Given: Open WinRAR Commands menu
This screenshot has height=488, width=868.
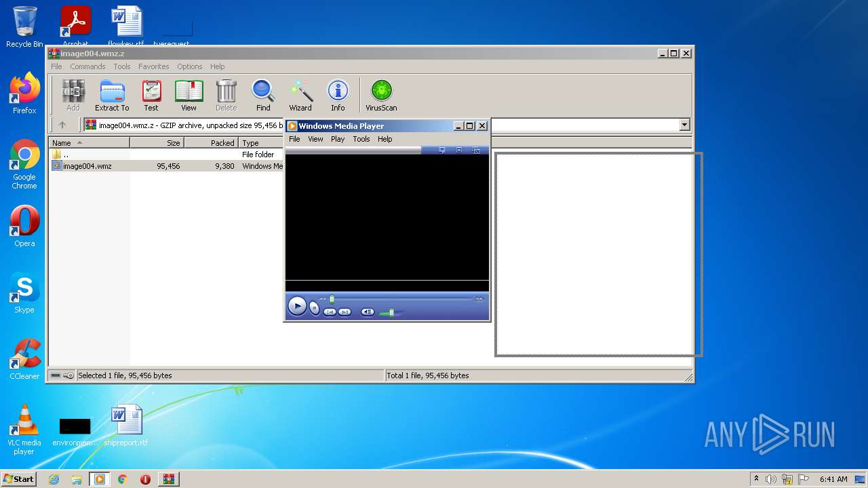Looking at the screenshot, I should click(87, 66).
